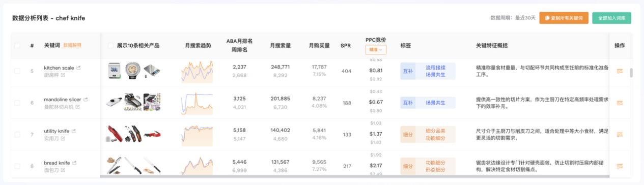Edit the translation 曼陀林切片机 with pencil icon
Viewport: 644px width, 185px height.
pos(77,107)
